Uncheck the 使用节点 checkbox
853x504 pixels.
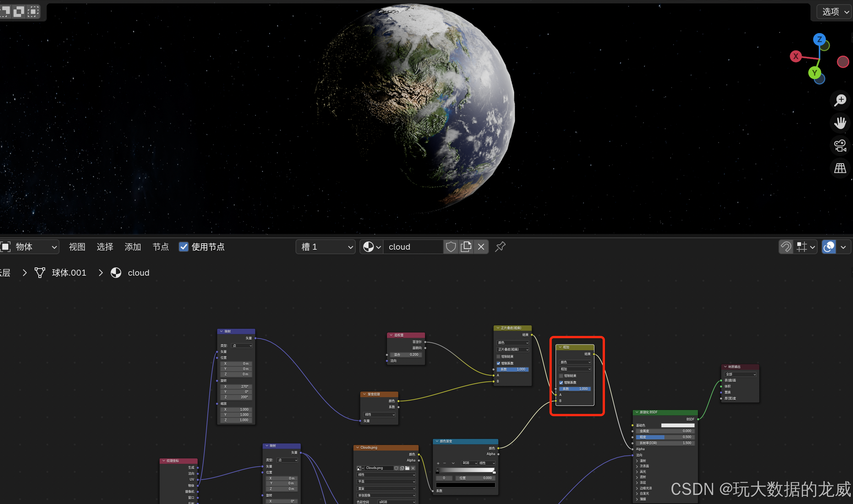click(183, 247)
